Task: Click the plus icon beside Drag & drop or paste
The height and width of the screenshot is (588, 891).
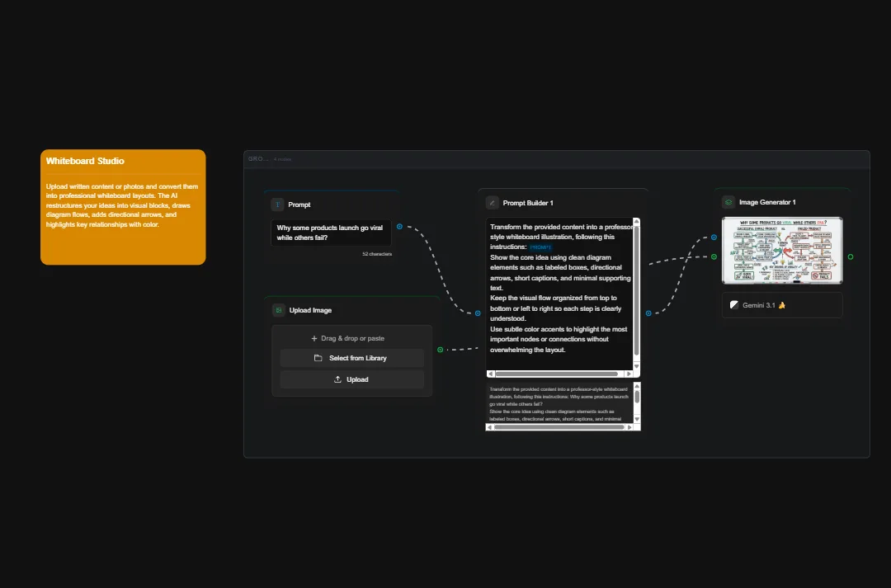Action: click(x=313, y=338)
